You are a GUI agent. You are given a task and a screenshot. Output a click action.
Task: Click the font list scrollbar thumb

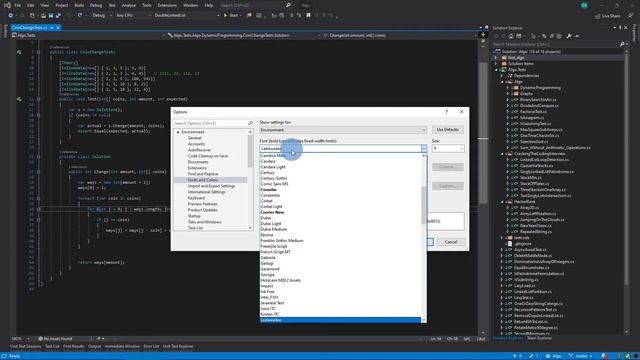click(424, 205)
